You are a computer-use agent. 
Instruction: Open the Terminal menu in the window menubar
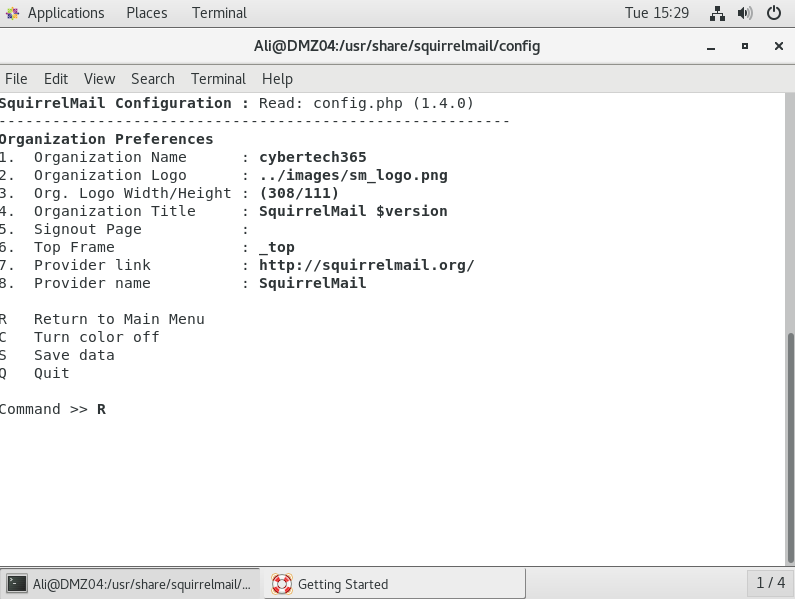click(218, 79)
